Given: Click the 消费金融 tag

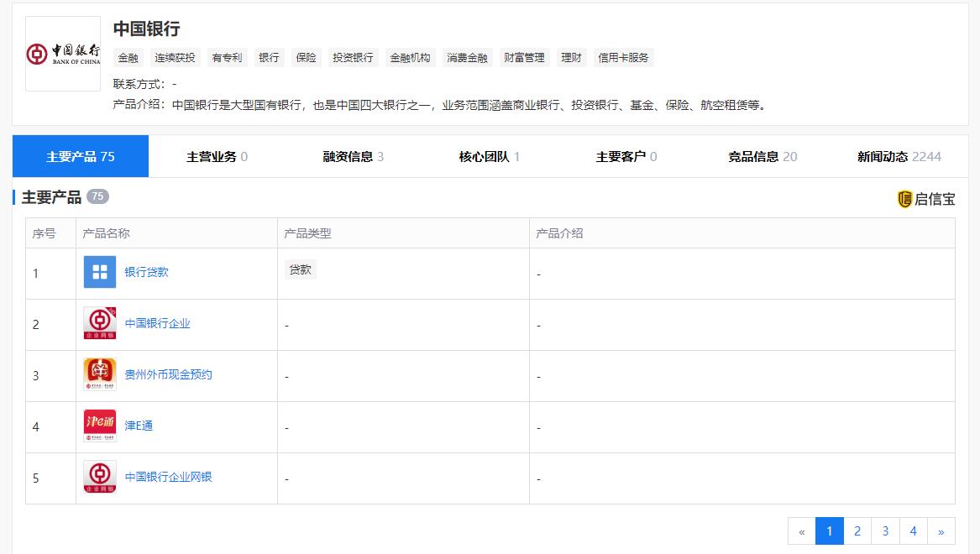Looking at the screenshot, I should point(467,57).
